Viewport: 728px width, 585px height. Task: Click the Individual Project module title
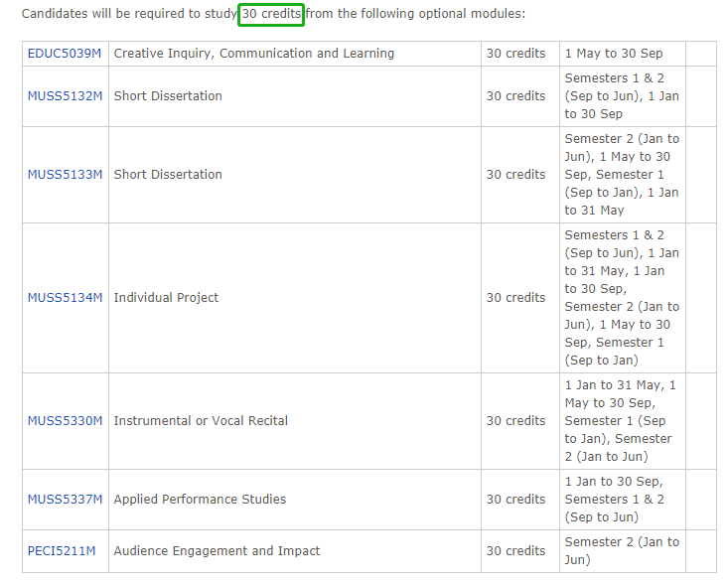166,298
